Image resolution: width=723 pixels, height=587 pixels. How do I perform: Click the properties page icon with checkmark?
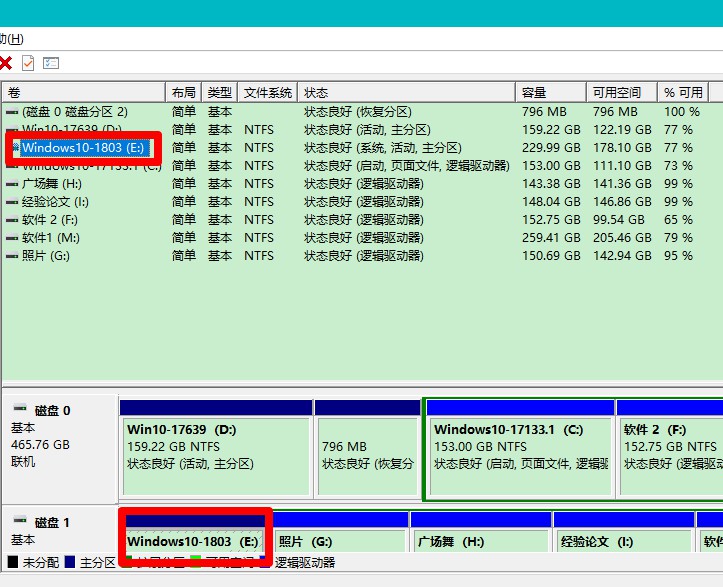point(28,63)
